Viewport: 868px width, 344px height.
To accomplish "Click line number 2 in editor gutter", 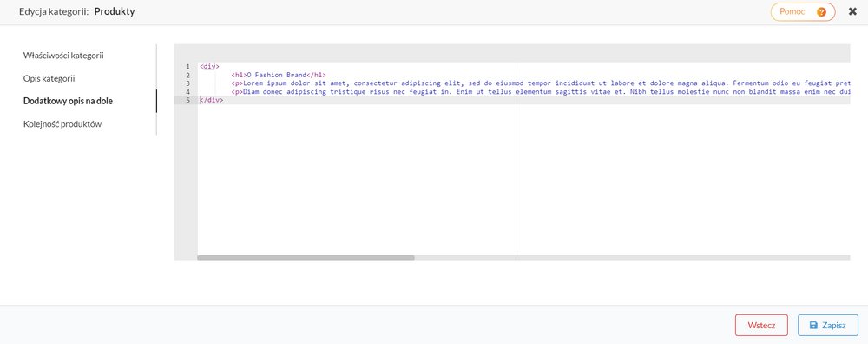I will pos(188,75).
